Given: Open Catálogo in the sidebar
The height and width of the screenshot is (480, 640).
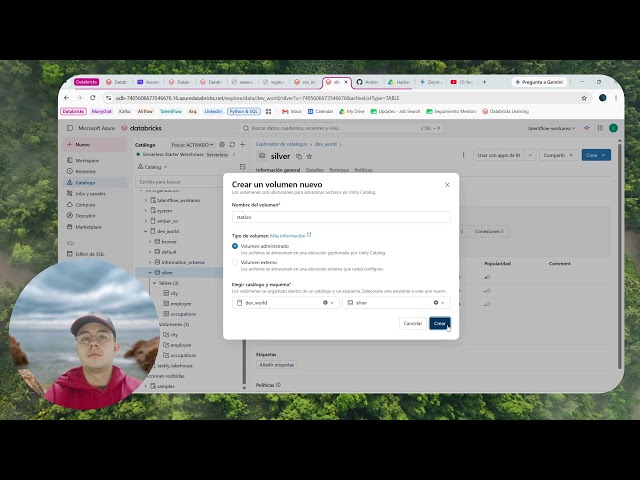Looking at the screenshot, I should tap(85, 182).
